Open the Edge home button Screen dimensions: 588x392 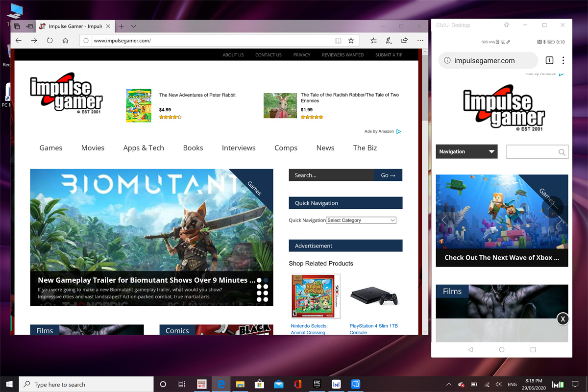pyautogui.click(x=65, y=41)
